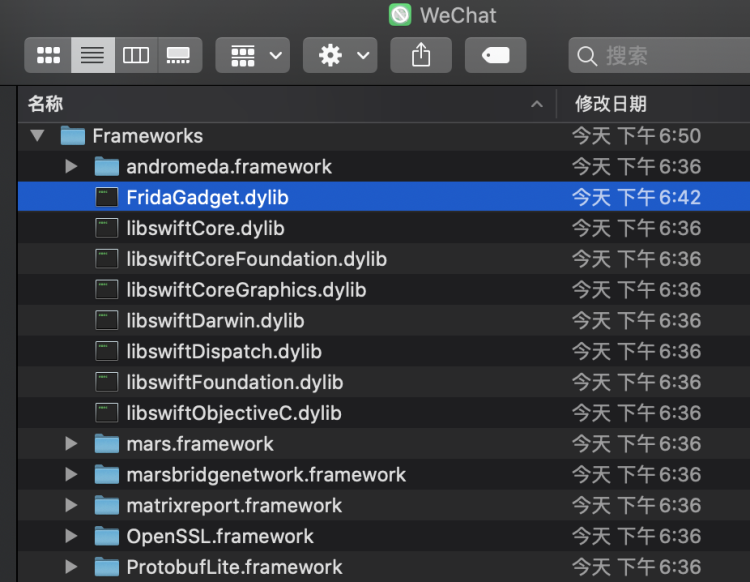Image resolution: width=750 pixels, height=582 pixels.
Task: Collapse the Frameworks folder
Action: (38, 135)
